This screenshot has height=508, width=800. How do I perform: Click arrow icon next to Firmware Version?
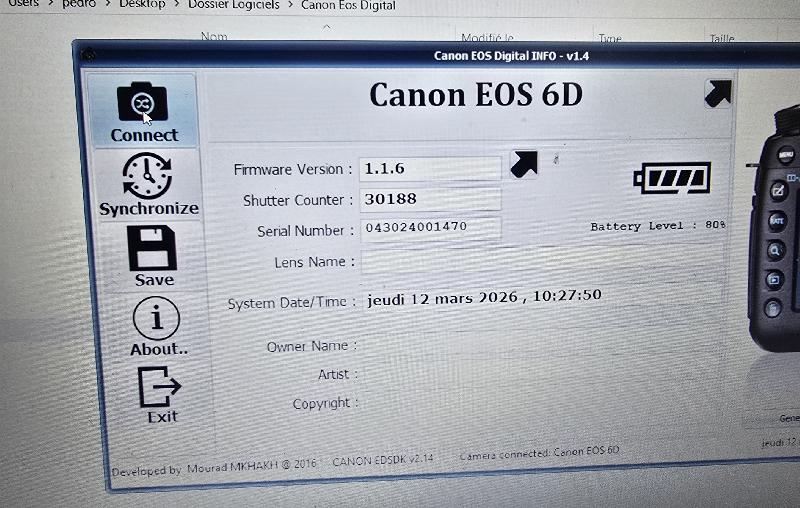(524, 164)
